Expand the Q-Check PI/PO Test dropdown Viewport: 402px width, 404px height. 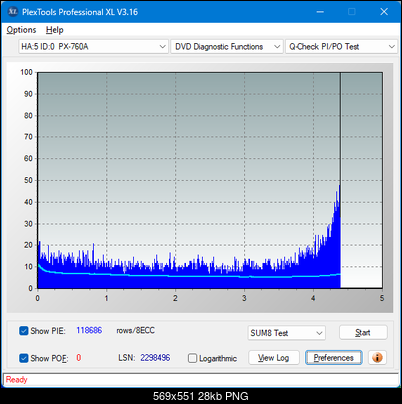click(341, 47)
